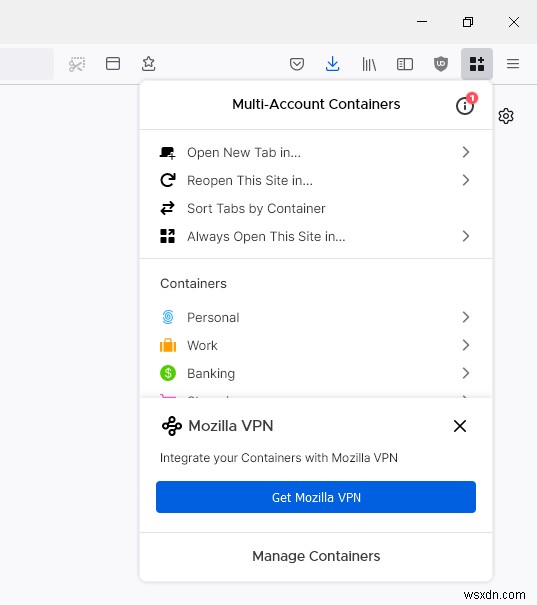Open the page settings gear icon
The height and width of the screenshot is (605, 537).
click(x=506, y=116)
